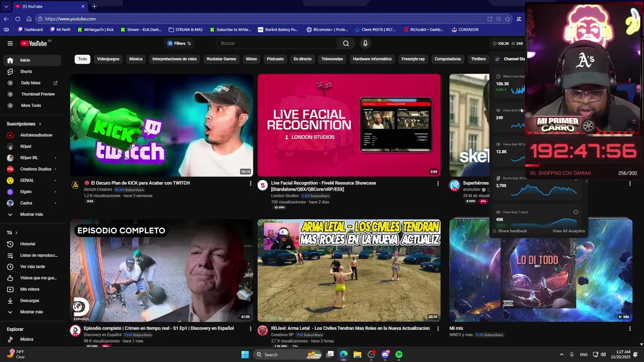Click View All Analytics link
644x362 pixels.
click(x=569, y=231)
